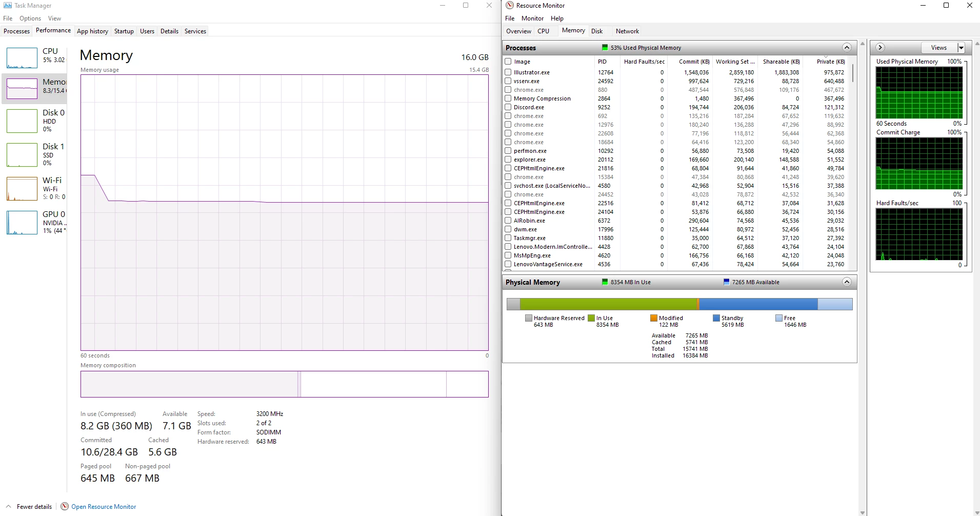This screenshot has width=980, height=516.
Task: Collapse the graphs pane with arrow button
Action: pos(880,48)
